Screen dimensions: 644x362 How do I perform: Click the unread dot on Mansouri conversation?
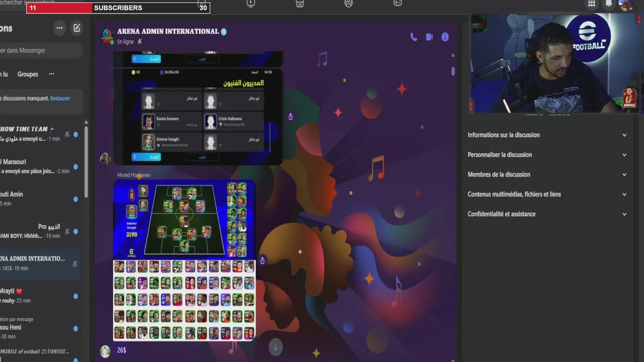[x=75, y=167]
